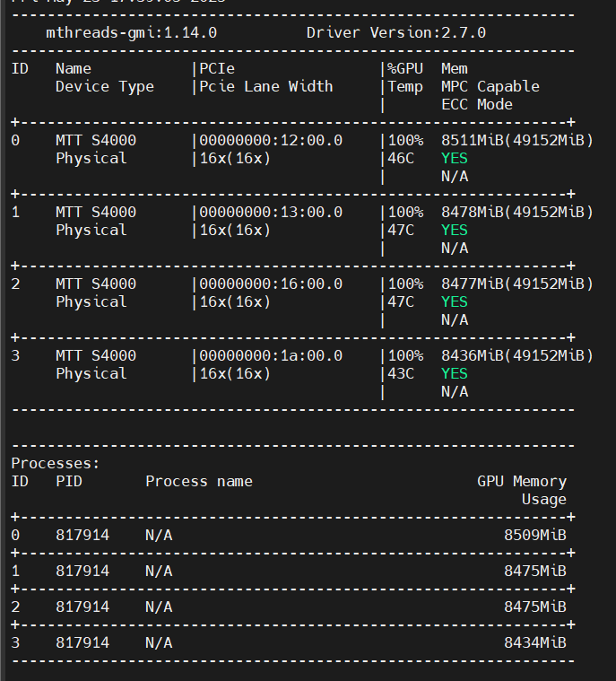Click PID 817914 in process row 3
Viewport: 616px width, 681px height.
tap(82, 643)
